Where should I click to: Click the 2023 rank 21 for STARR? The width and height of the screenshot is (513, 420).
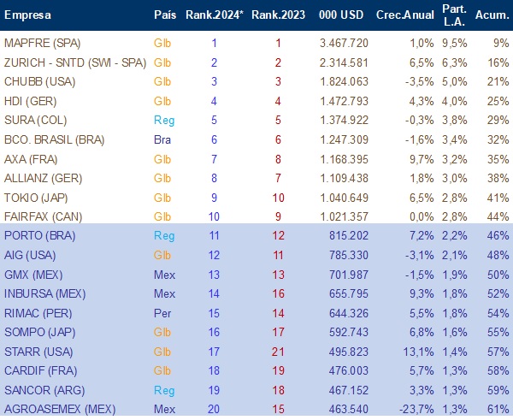click(278, 352)
